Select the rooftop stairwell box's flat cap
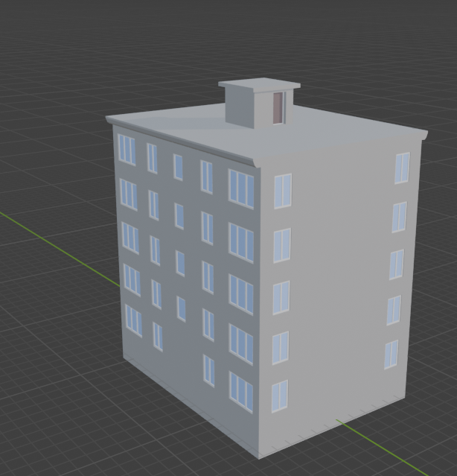The height and width of the screenshot is (476, 457). (x=259, y=83)
